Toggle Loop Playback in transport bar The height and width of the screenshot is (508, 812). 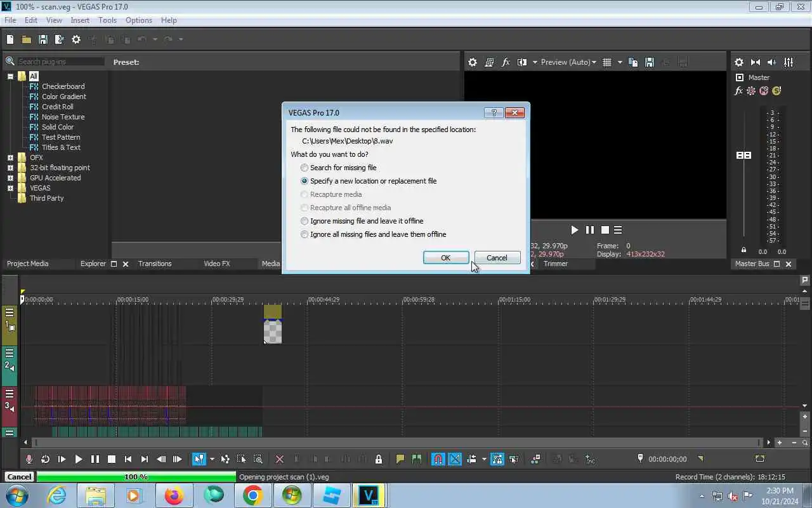[x=45, y=459]
